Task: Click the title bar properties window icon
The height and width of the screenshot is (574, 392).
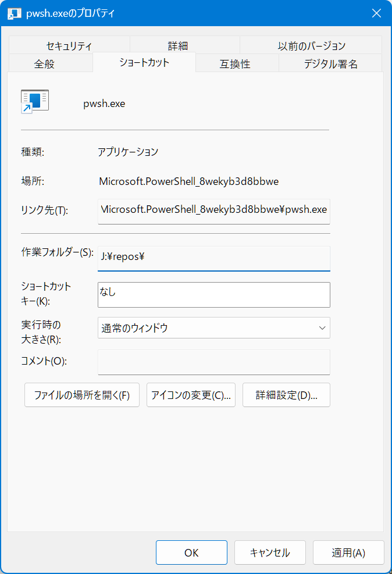Action: point(14,13)
